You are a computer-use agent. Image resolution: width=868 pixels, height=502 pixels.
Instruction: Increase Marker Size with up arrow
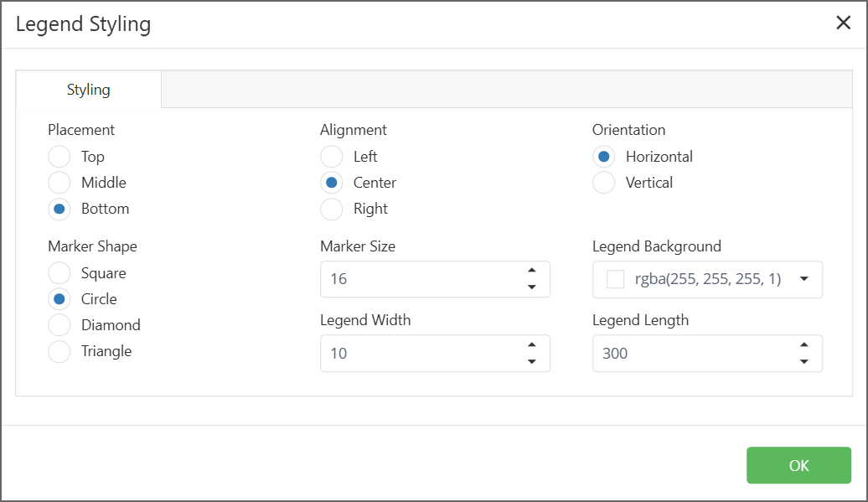click(531, 271)
